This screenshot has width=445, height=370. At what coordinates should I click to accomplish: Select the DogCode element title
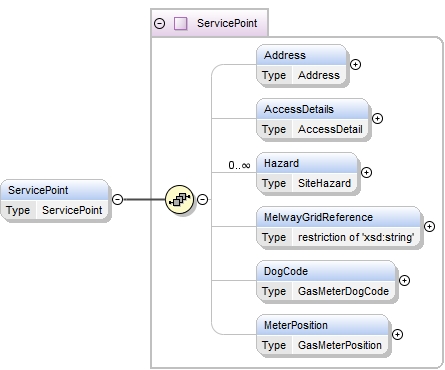click(x=286, y=271)
